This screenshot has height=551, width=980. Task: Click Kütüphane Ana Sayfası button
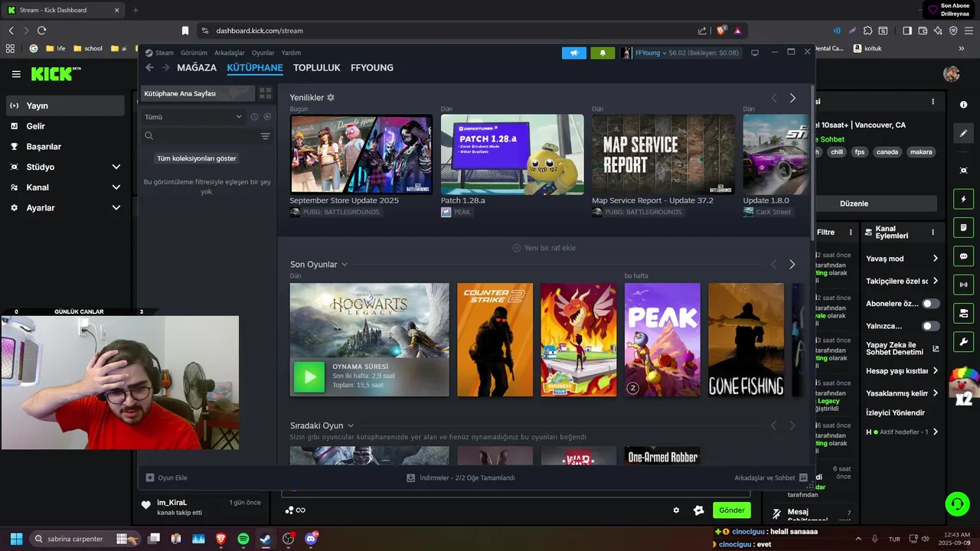198,93
